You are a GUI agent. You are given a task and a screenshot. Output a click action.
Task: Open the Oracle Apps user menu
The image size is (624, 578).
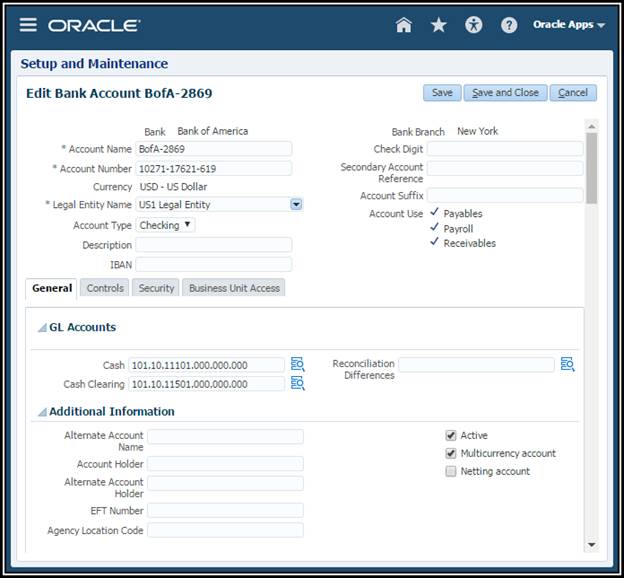pyautogui.click(x=569, y=25)
